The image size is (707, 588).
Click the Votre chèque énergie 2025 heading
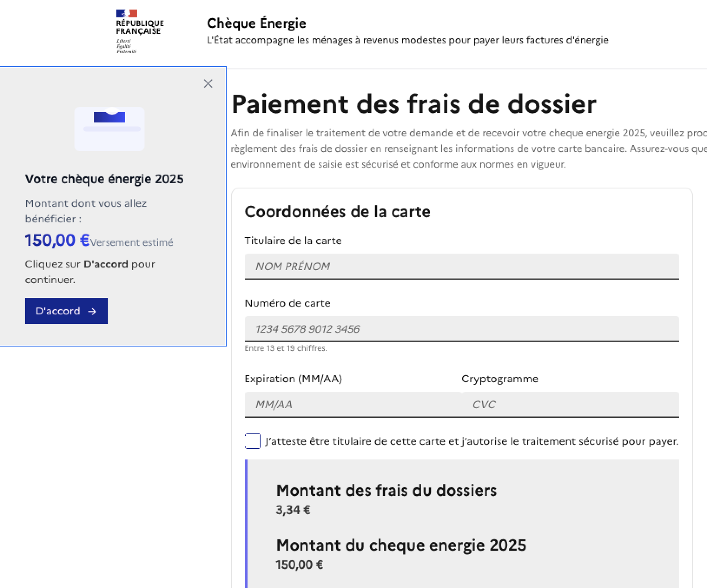pos(104,179)
